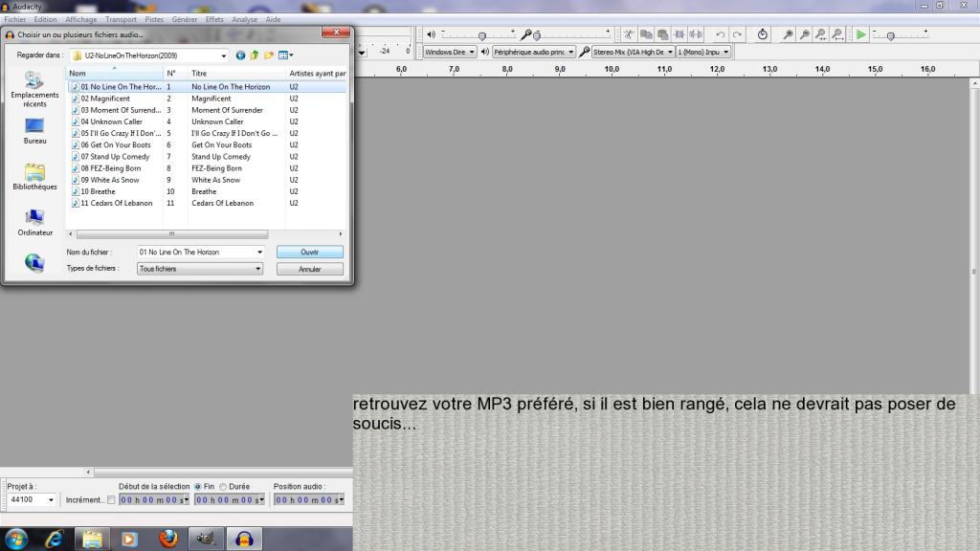Open Windows Explorer from the taskbar
Image resolution: width=980 pixels, height=551 pixels.
click(x=93, y=539)
